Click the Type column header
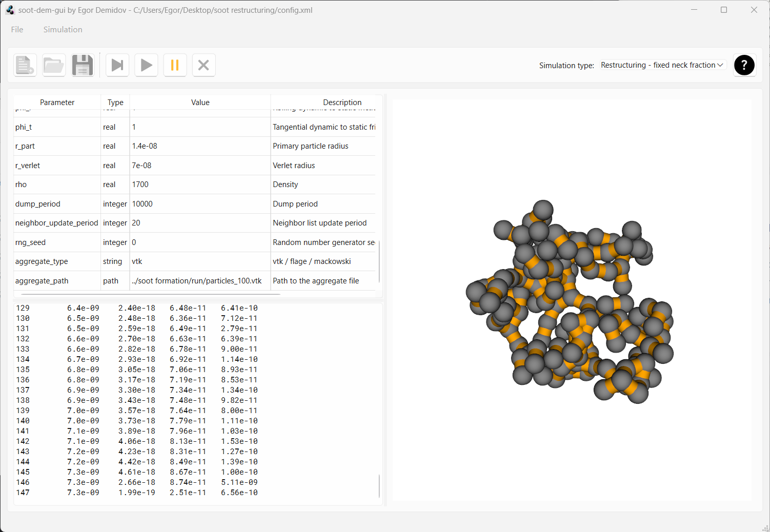Screen dimensions: 770x532 [115, 103]
